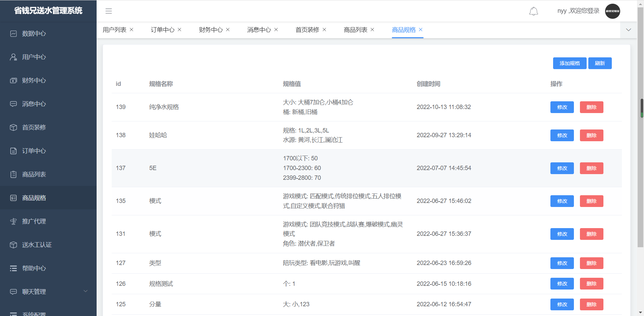The image size is (644, 316).
Task: Click the 财务中心 sidebar icon
Action: pos(13,81)
